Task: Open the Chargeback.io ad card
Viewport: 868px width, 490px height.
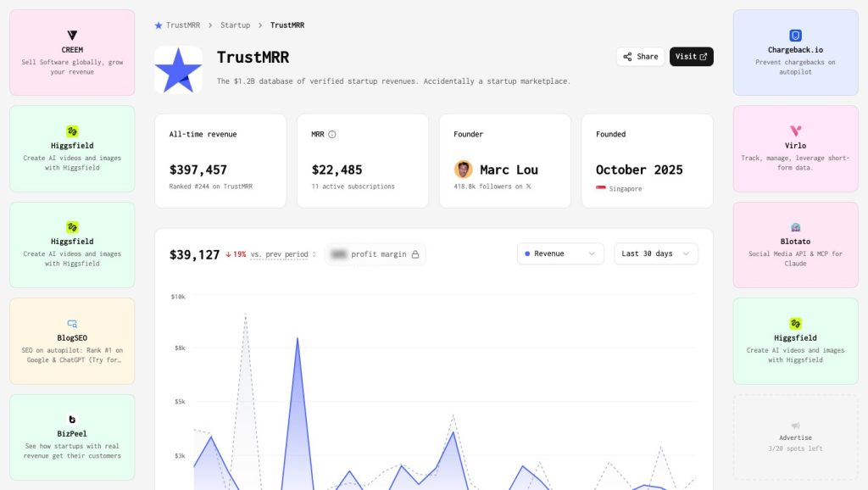Action: (795, 53)
